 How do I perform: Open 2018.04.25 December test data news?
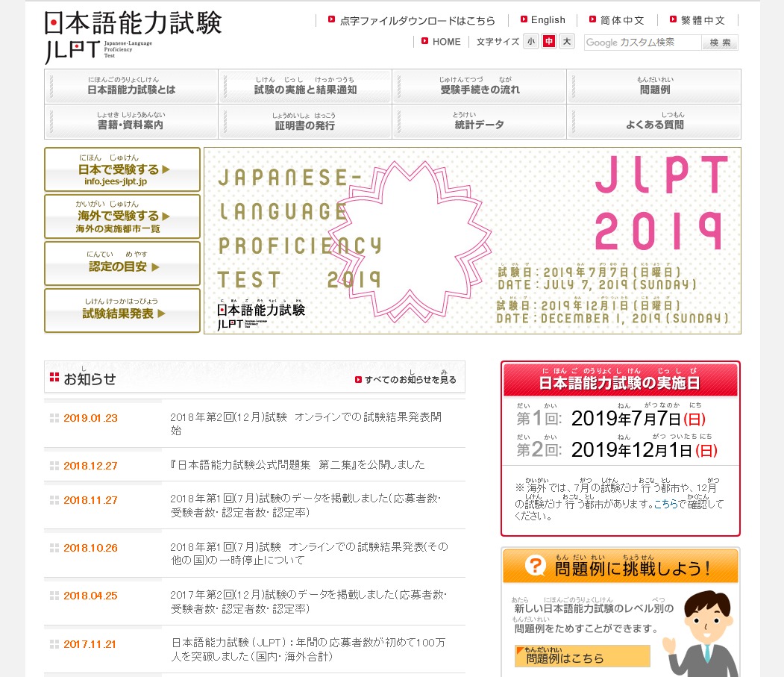pos(309,602)
